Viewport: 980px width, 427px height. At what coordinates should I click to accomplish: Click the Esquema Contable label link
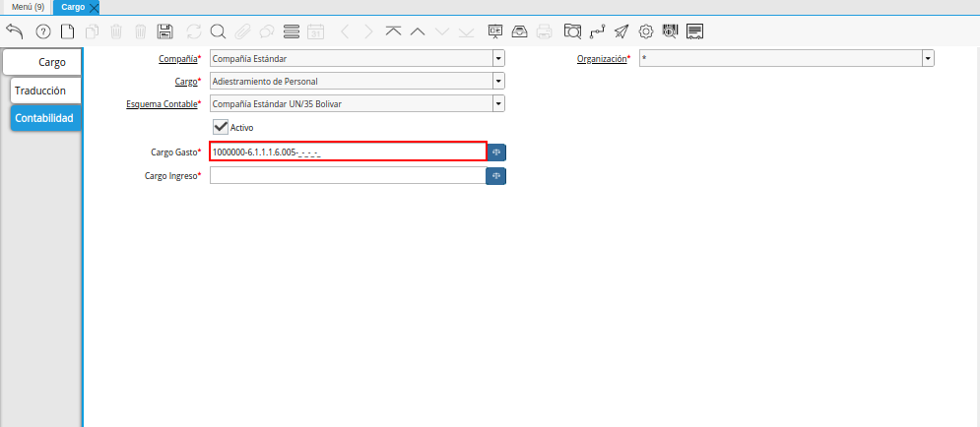tap(162, 104)
